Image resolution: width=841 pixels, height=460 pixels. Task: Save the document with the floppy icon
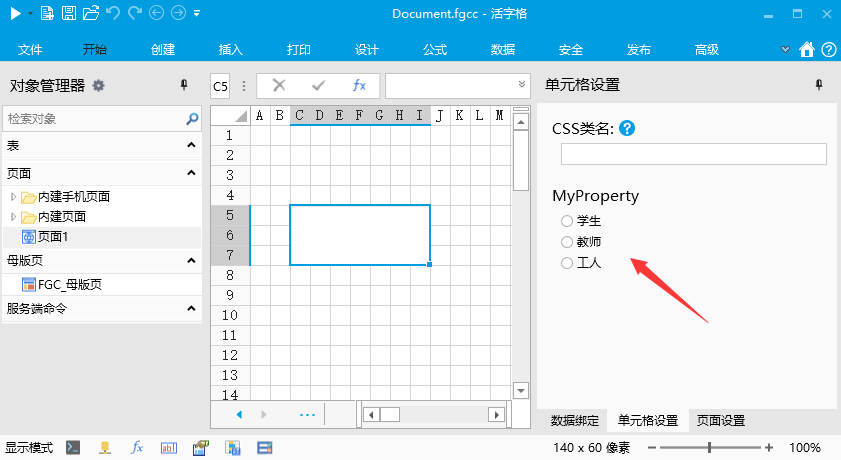pos(69,13)
